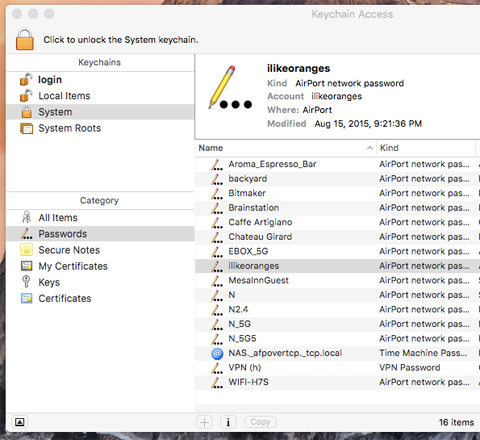Image resolution: width=480 pixels, height=440 pixels.
Task: Select the Brainstation password entry
Action: click(x=337, y=208)
